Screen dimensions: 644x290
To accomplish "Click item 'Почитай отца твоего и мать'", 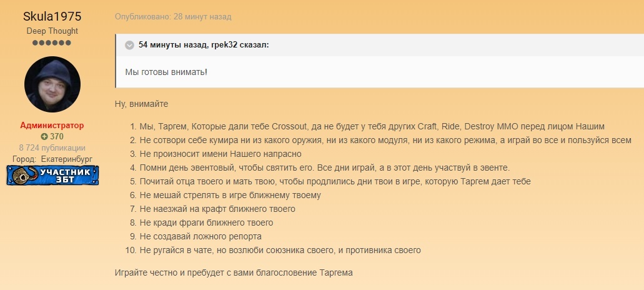I will pyautogui.click(x=335, y=181).
